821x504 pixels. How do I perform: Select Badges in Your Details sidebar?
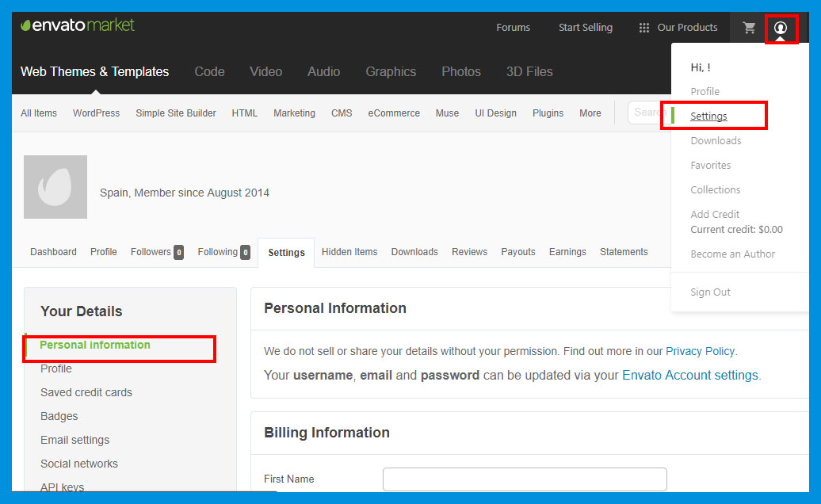click(59, 417)
